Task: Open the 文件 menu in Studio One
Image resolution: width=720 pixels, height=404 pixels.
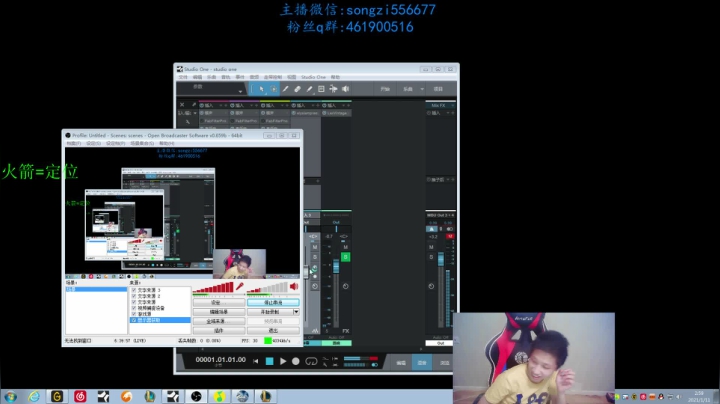Action: [183, 77]
